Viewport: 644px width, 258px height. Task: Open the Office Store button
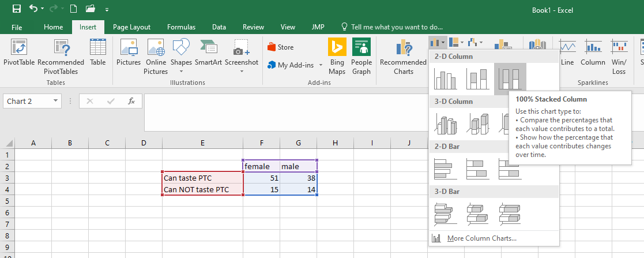pos(281,47)
